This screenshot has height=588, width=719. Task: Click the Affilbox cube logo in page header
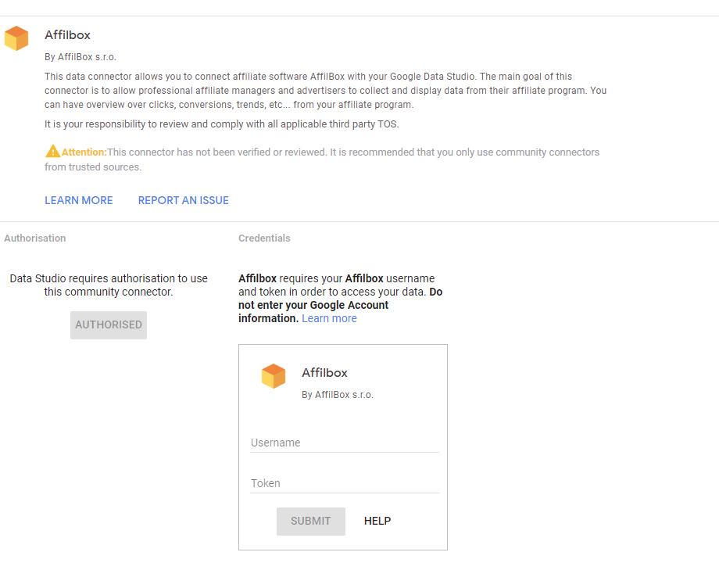click(16, 38)
